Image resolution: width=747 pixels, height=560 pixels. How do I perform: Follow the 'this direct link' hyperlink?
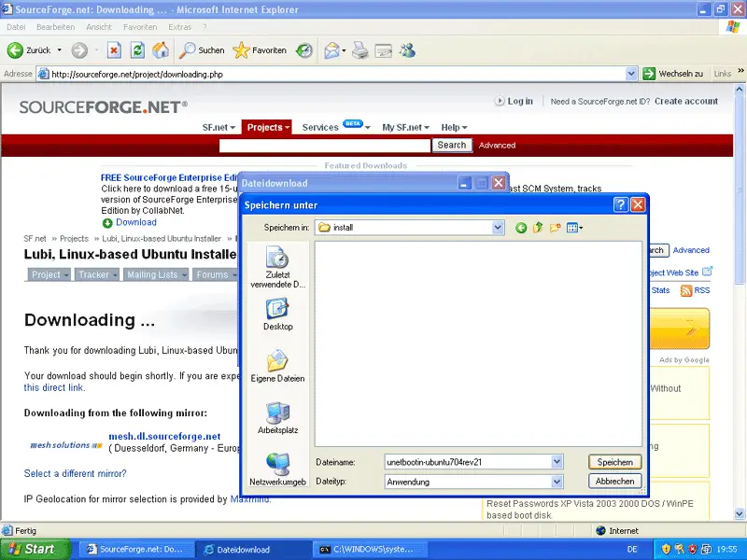pos(54,387)
